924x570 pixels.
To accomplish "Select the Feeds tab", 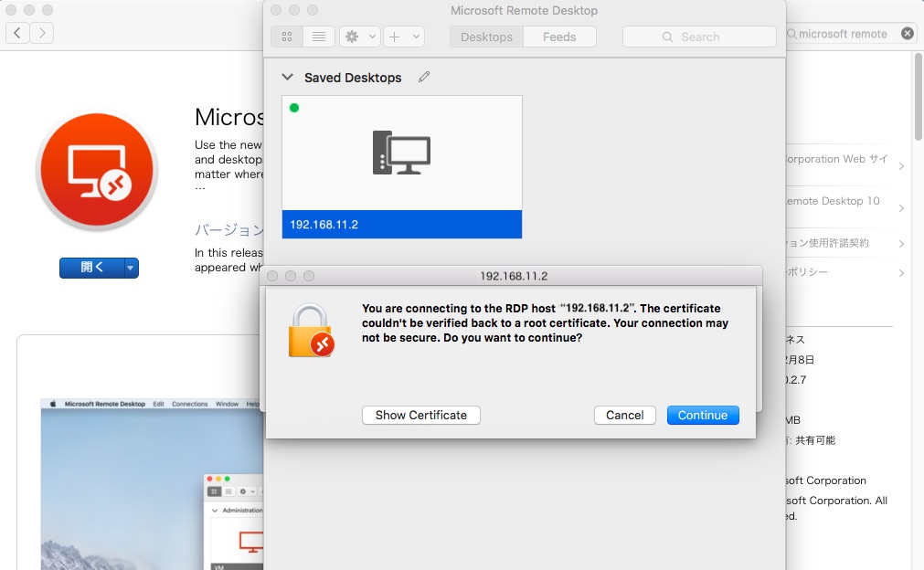I will point(559,37).
